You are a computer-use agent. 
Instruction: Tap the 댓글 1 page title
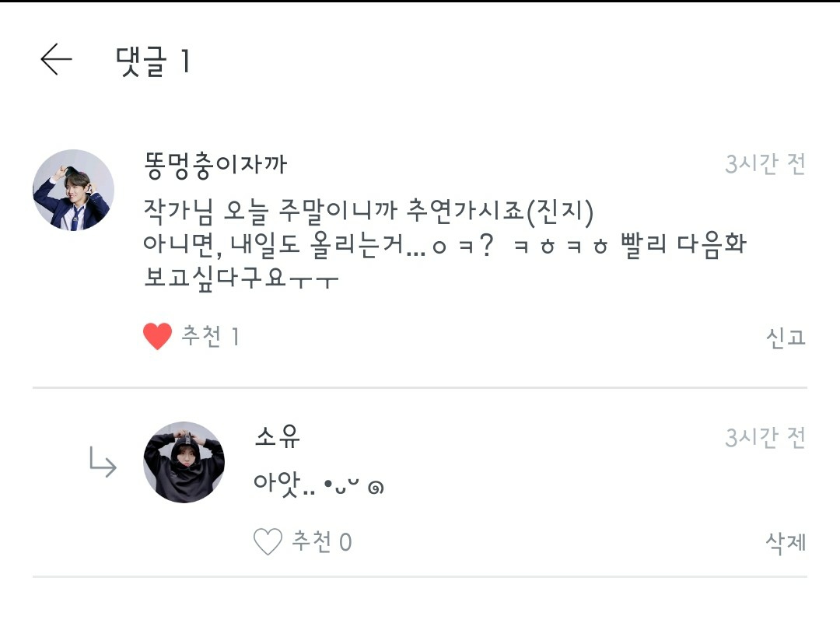(153, 61)
